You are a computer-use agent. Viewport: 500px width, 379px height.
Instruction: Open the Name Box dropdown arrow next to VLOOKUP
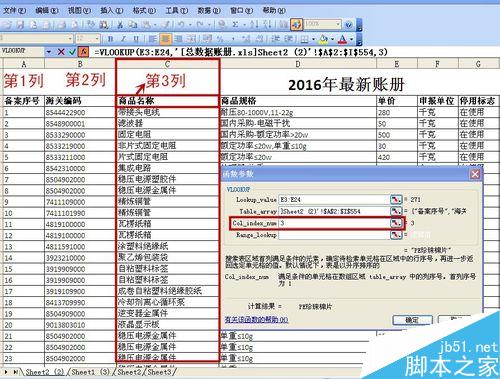point(49,52)
